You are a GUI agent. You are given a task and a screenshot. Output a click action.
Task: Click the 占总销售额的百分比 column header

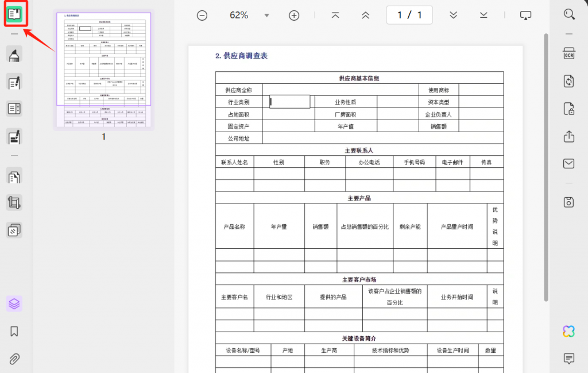pyautogui.click(x=365, y=226)
